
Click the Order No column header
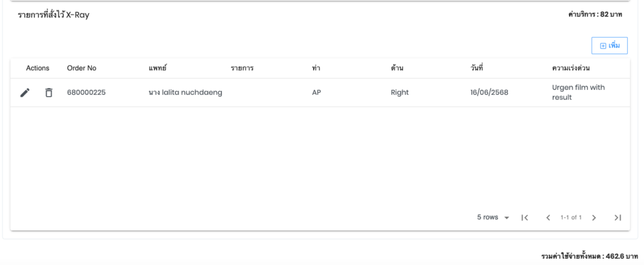pos(81,68)
